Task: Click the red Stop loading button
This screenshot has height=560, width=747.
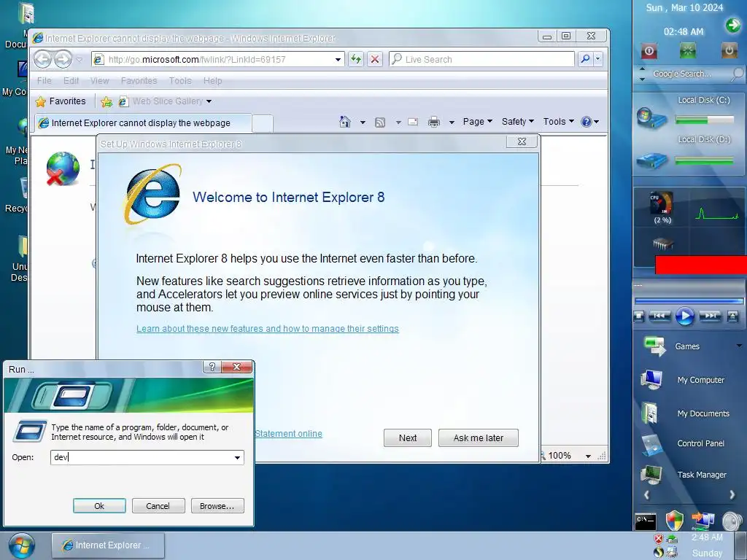Action: (x=375, y=59)
